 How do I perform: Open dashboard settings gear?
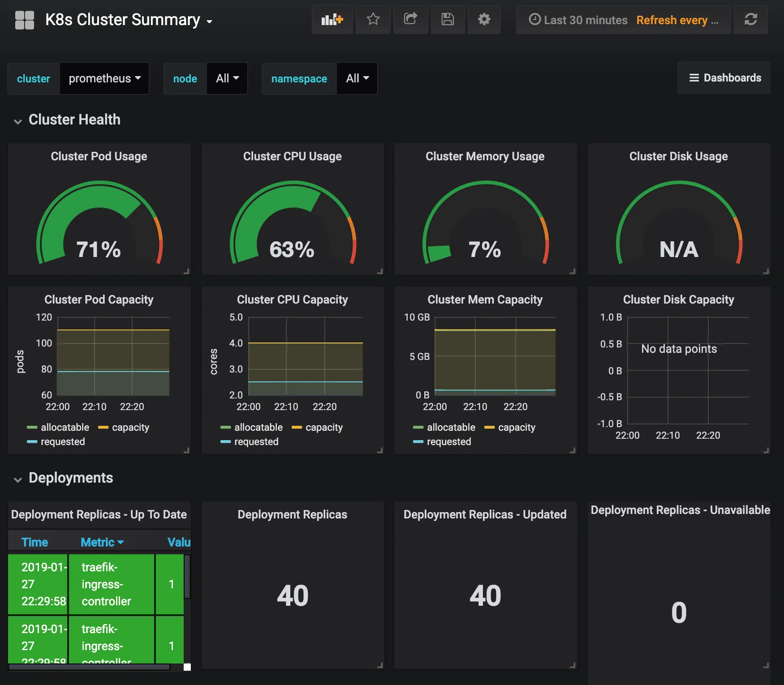pos(484,20)
